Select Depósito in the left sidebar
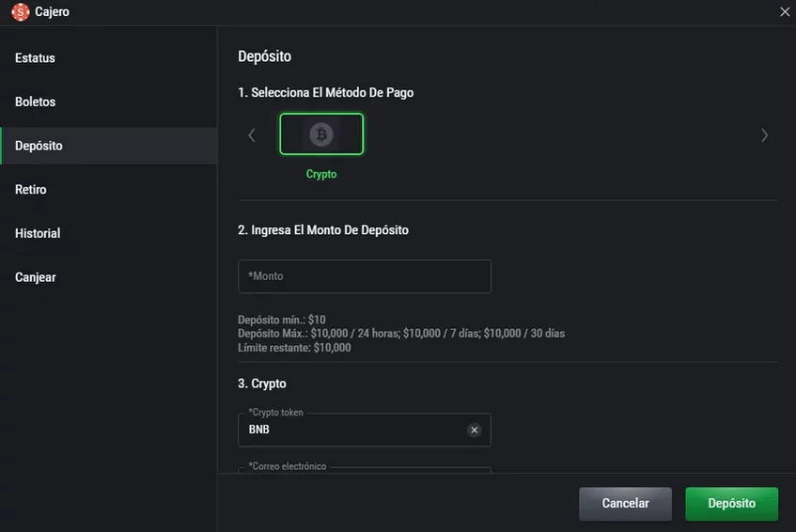 39,146
